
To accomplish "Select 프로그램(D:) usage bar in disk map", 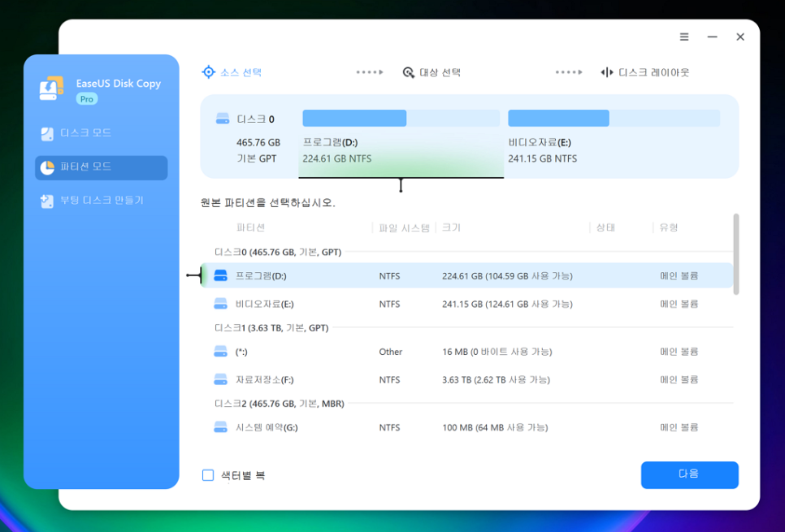I will tap(401, 118).
